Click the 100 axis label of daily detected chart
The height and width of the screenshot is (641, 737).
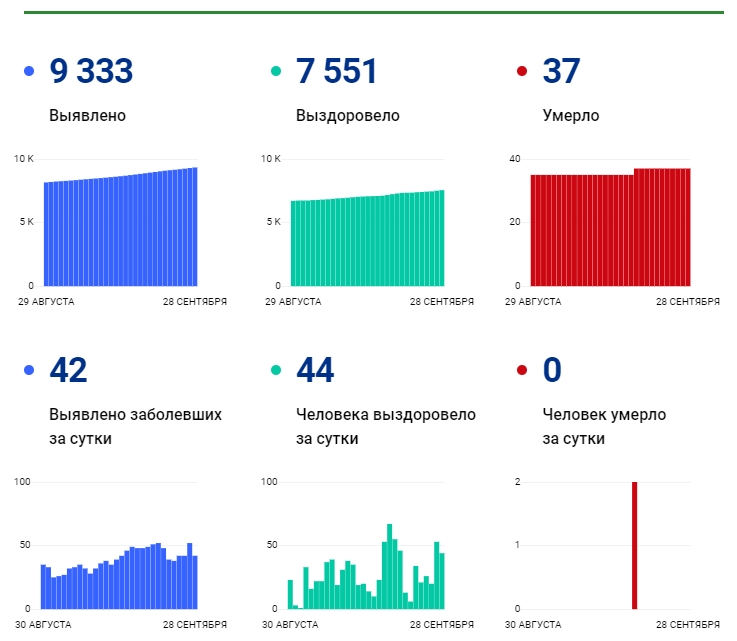point(22,482)
